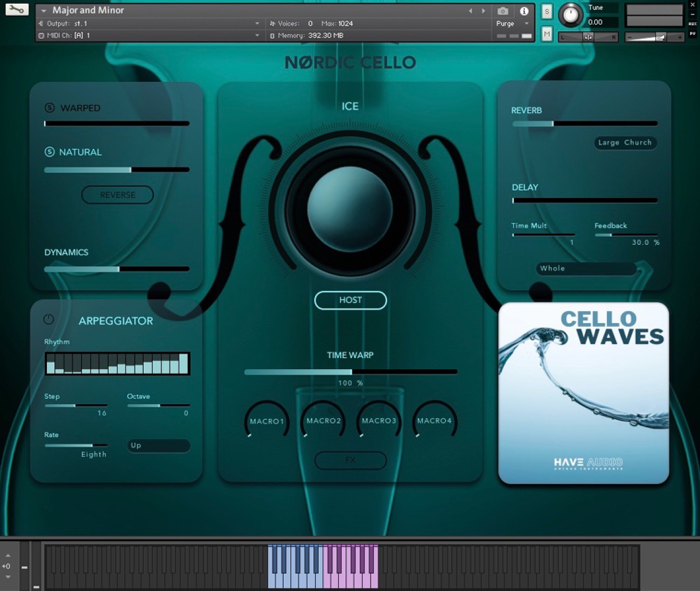Screen dimensions: 700x591
Task: Click the HOST button below the ICE knob
Action: coord(350,300)
